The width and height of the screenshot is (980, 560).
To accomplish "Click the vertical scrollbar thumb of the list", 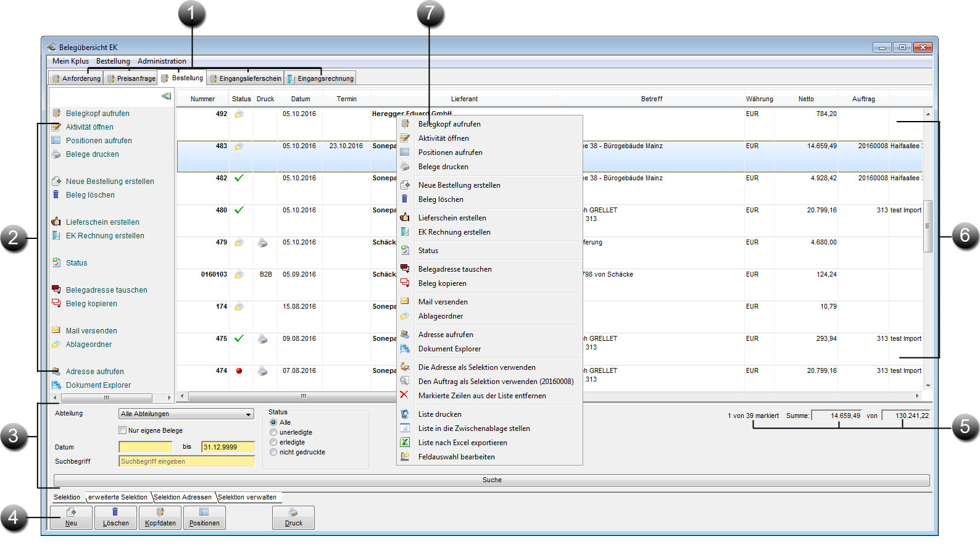I will click(928, 226).
